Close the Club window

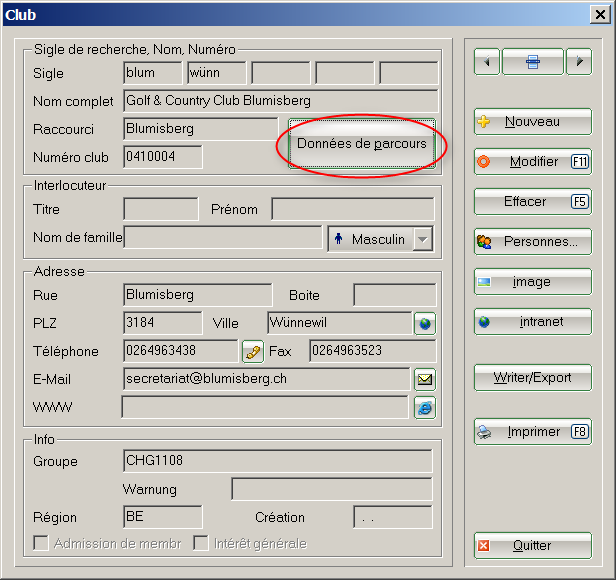[600, 15]
